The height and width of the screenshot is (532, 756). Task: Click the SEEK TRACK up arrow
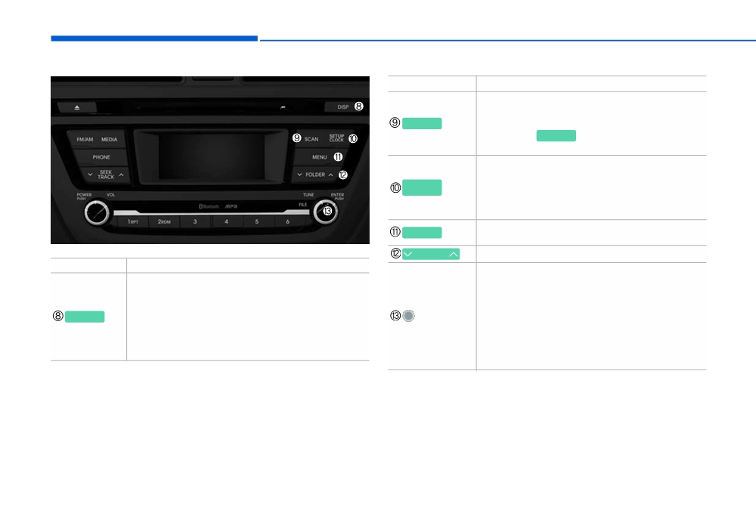tap(121, 175)
